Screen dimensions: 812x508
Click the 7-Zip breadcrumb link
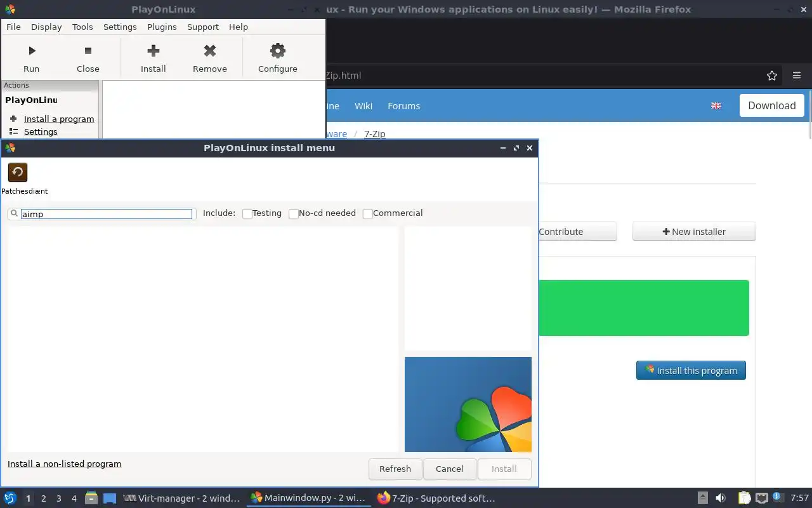coord(374,134)
